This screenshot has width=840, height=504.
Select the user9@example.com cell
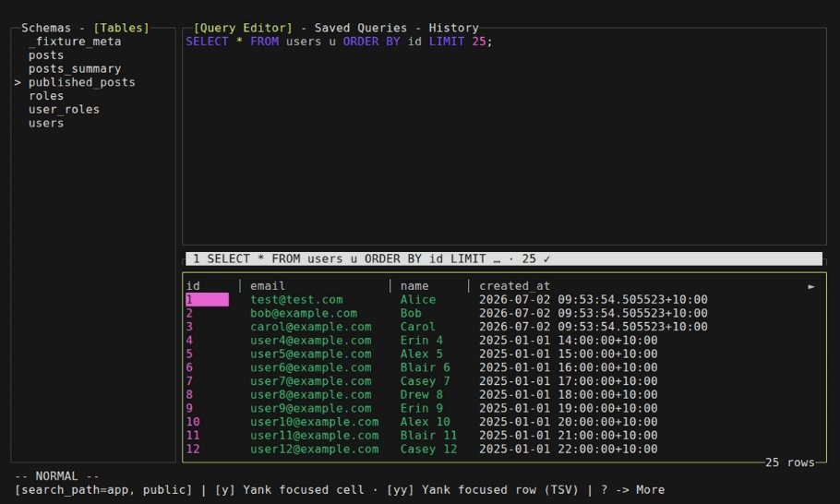click(311, 408)
